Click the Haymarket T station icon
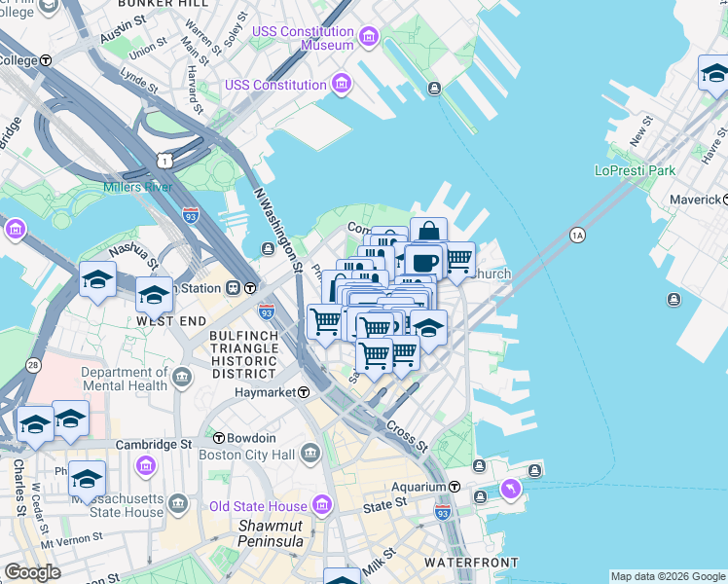 pyautogui.click(x=304, y=392)
